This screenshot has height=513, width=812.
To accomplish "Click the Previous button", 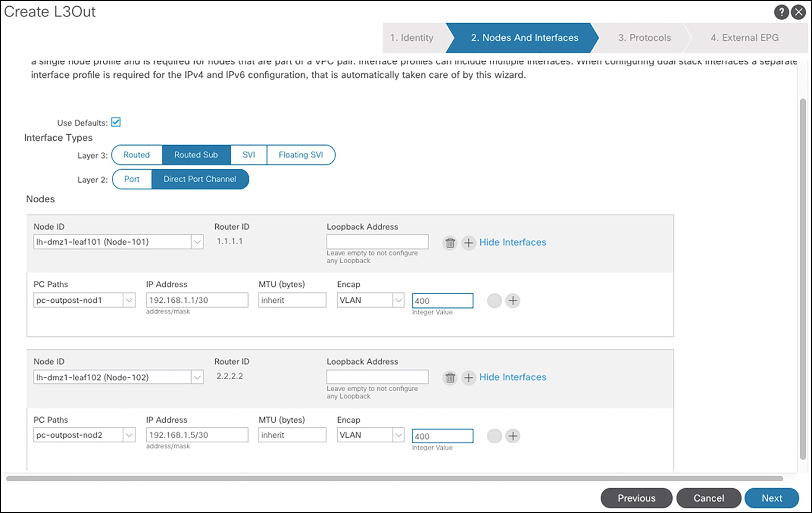I will (x=636, y=498).
